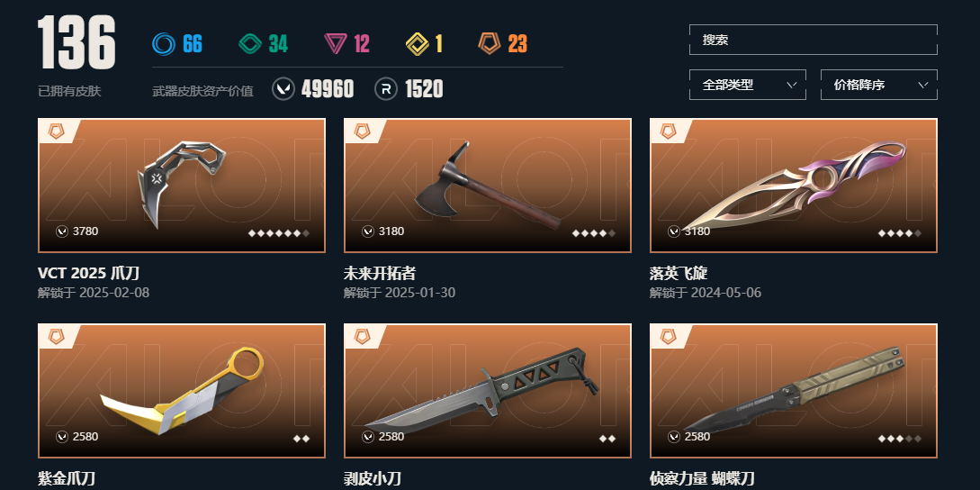The height and width of the screenshot is (490, 980).
Task: Select the VCT 2025 爪刀 skin thumbnail
Action: 182,186
